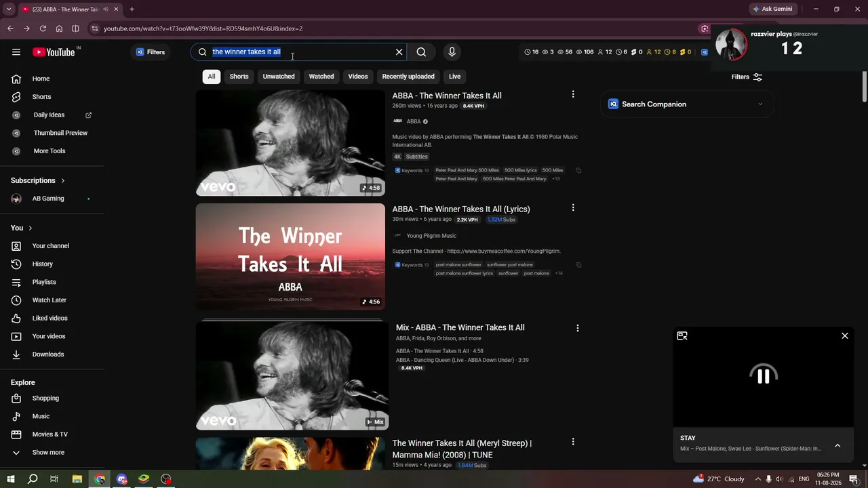The height and width of the screenshot is (488, 868).
Task: Copy keywords of the Lyrics video
Action: (578, 265)
